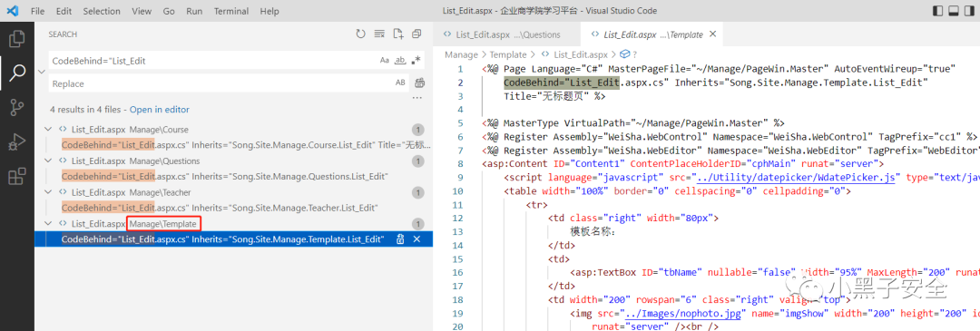Switch to List_Edit.aspx Questions tab
Viewport: 980px width, 331px height.
click(x=506, y=34)
